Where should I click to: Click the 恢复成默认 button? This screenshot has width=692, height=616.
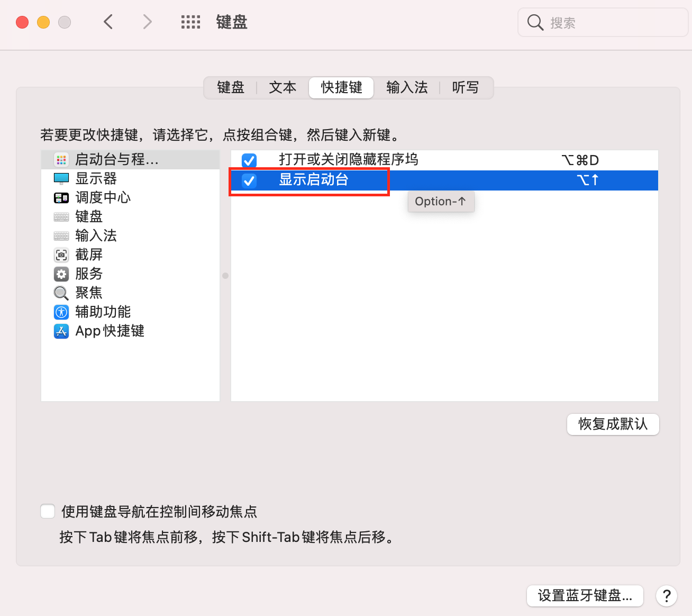(613, 424)
